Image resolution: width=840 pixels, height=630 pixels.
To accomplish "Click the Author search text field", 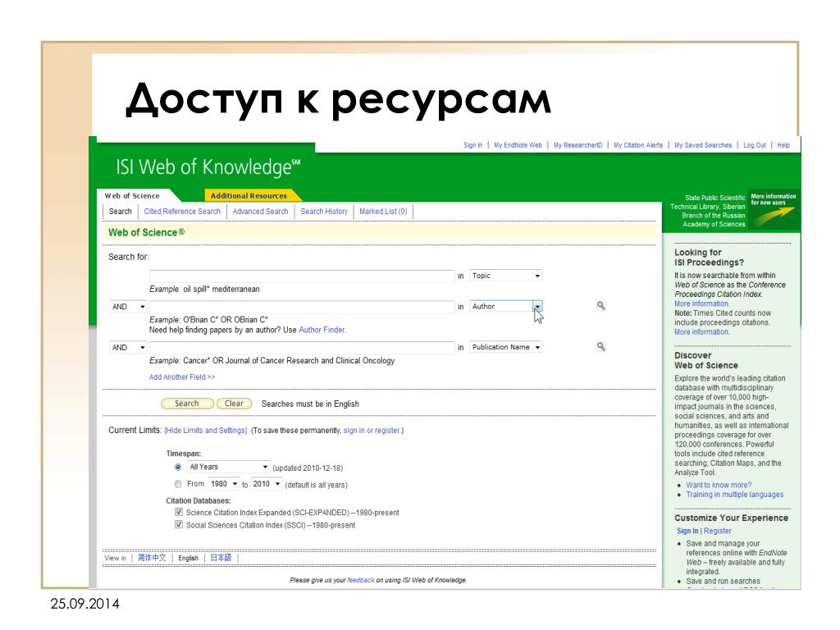I will [302, 307].
